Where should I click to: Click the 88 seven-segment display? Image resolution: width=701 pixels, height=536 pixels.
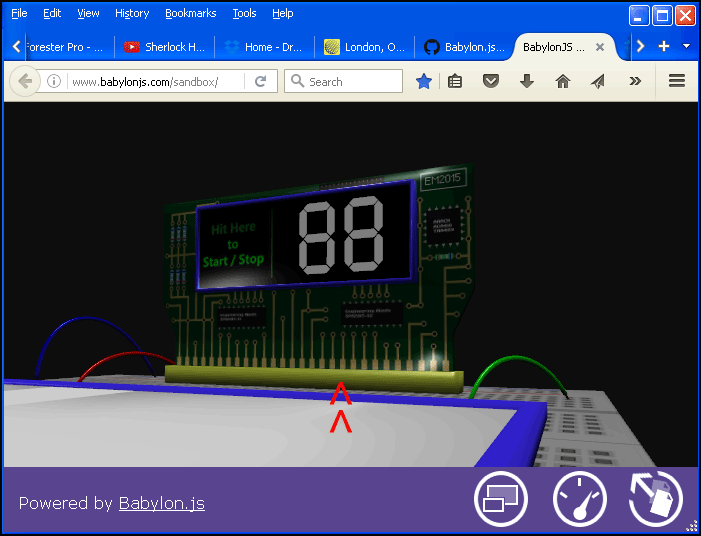341,235
